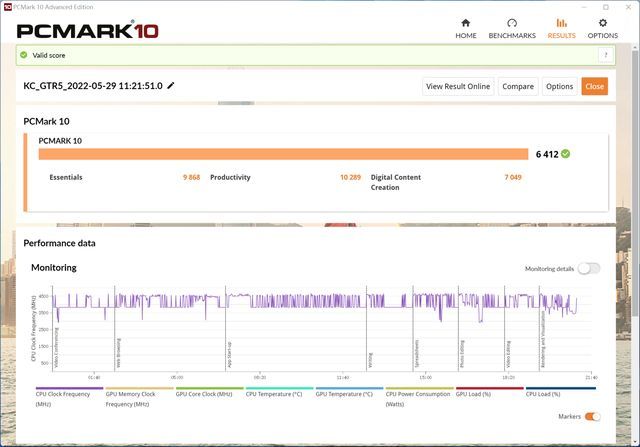Click the question mark help button
The height and width of the screenshot is (447, 640).
click(x=606, y=55)
